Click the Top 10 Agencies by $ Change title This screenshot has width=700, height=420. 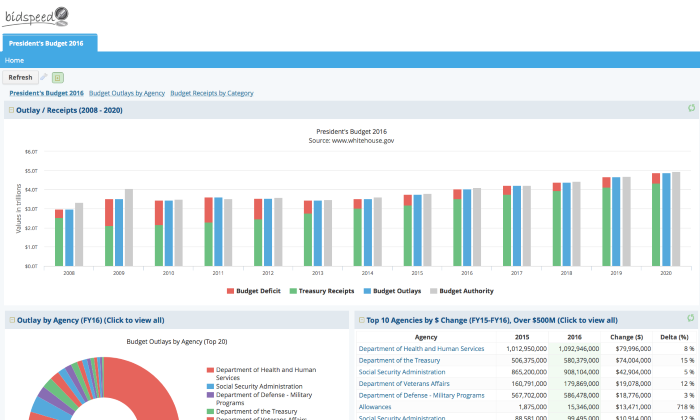tap(492, 320)
